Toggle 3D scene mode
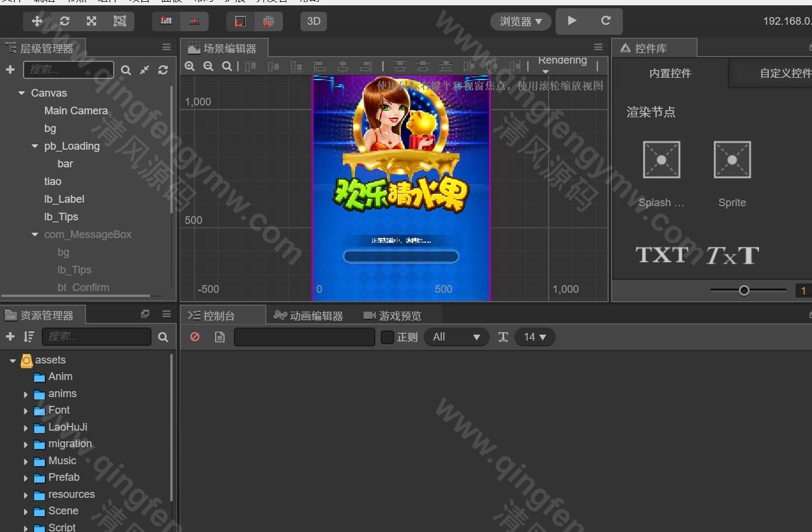The height and width of the screenshot is (532, 812). click(x=313, y=21)
